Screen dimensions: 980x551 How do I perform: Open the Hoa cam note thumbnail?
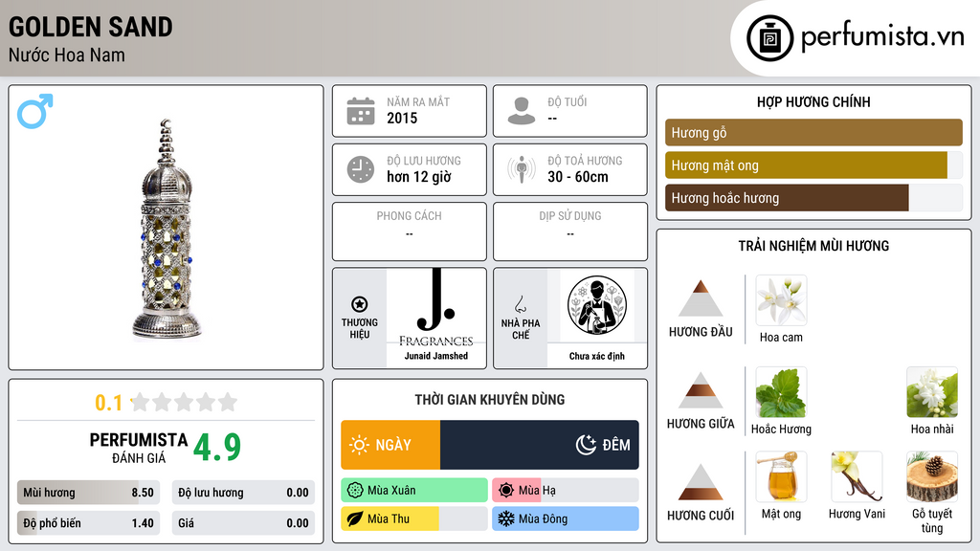[781, 300]
